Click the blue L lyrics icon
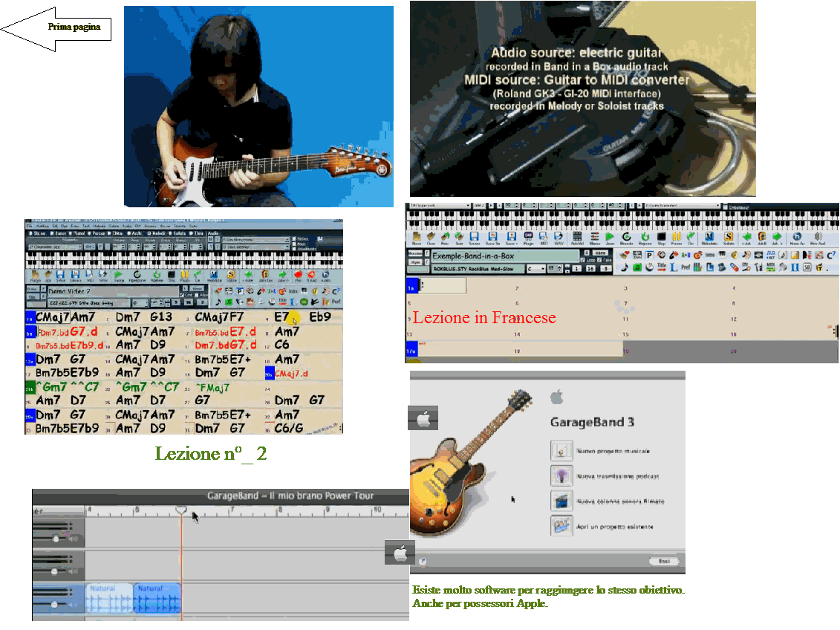 [x=674, y=267]
